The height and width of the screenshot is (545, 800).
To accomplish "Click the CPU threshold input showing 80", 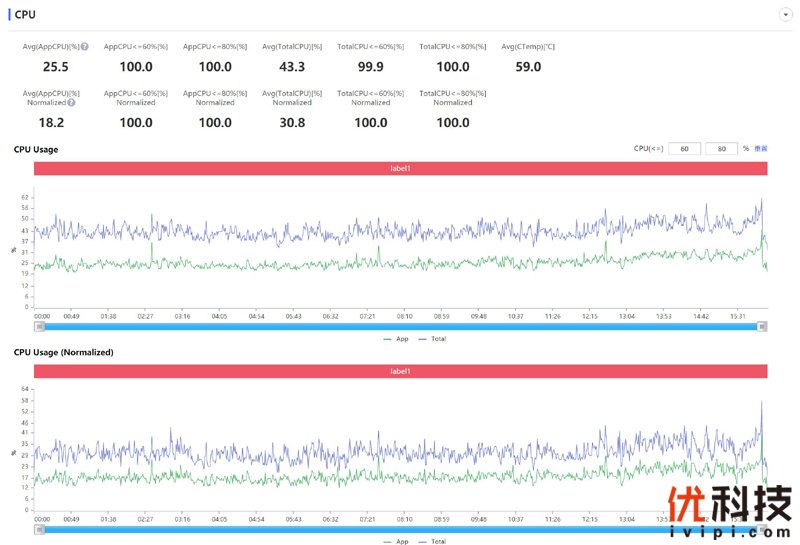I will tap(721, 148).
